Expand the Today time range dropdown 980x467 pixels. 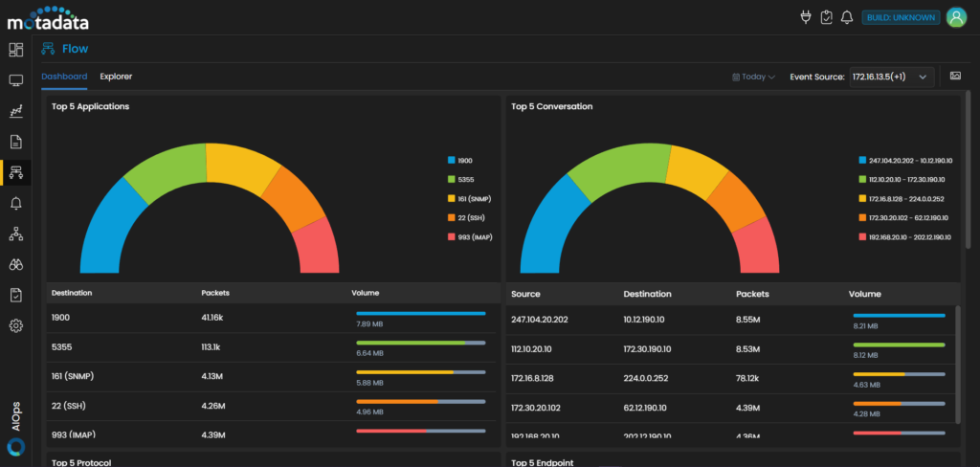[754, 77]
